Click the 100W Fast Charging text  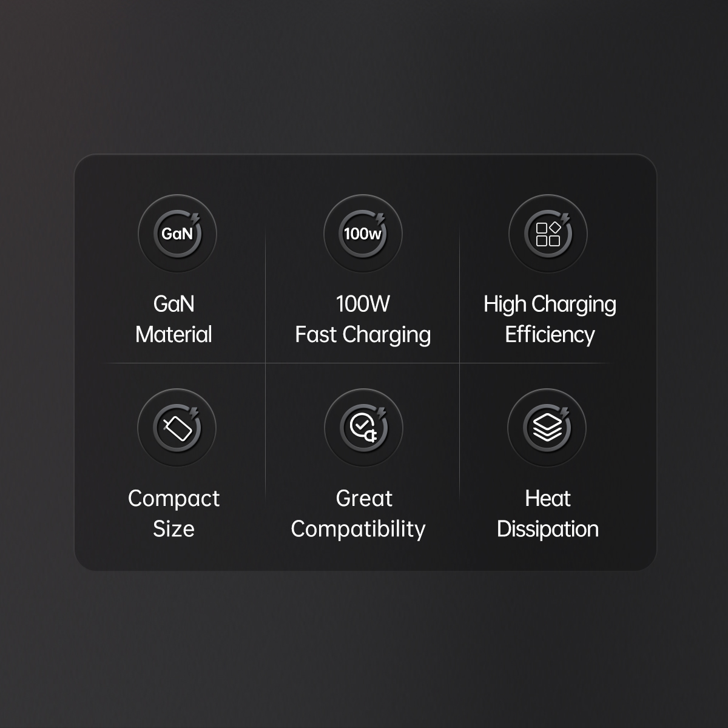pos(363,319)
